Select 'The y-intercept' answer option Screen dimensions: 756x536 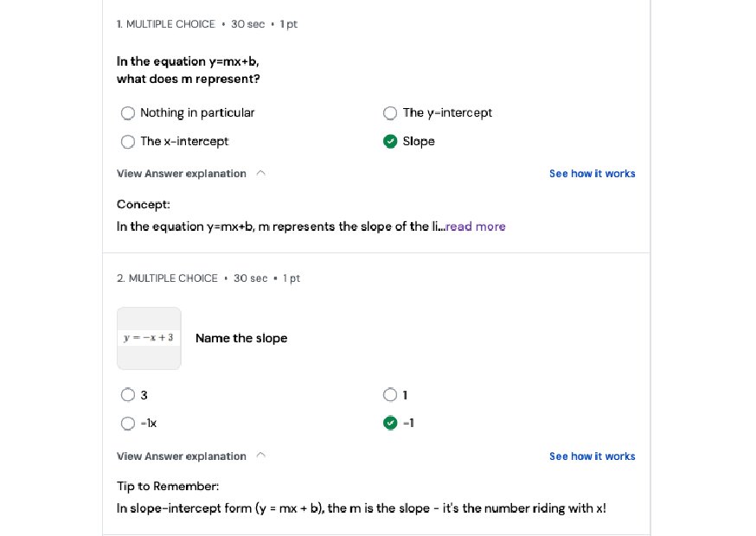pos(390,113)
